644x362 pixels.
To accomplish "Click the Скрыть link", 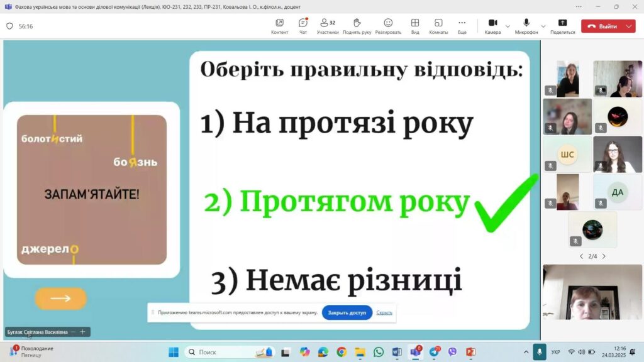I will 384,312.
